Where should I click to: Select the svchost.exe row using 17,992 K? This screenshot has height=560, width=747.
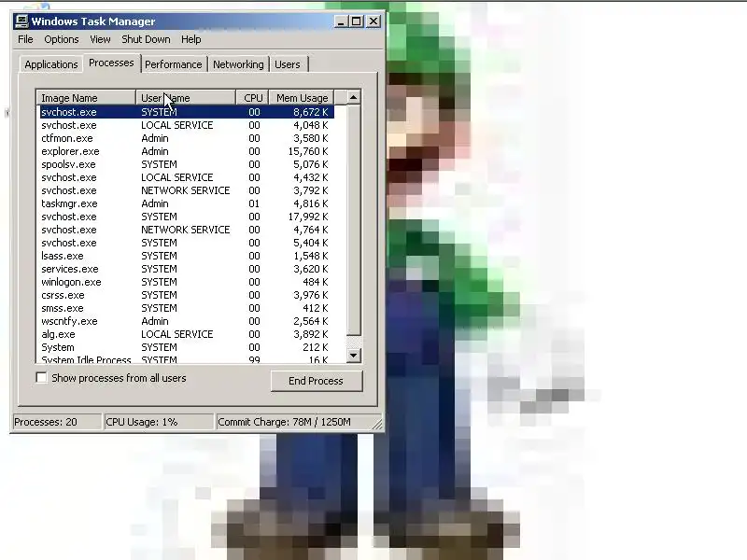(x=187, y=217)
